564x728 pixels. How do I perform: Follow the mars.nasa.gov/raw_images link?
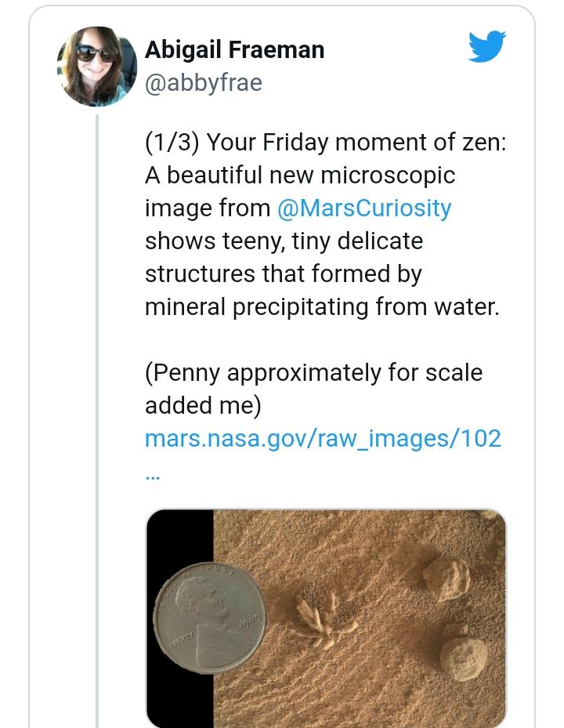323,438
